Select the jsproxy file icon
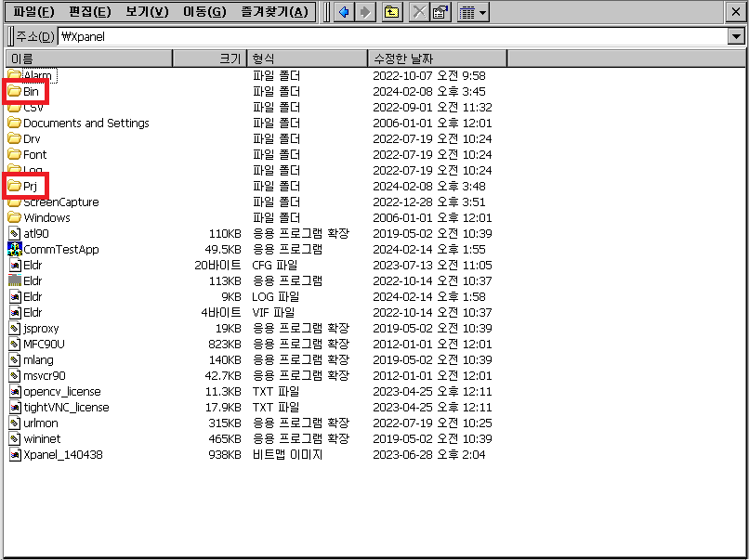 15,328
